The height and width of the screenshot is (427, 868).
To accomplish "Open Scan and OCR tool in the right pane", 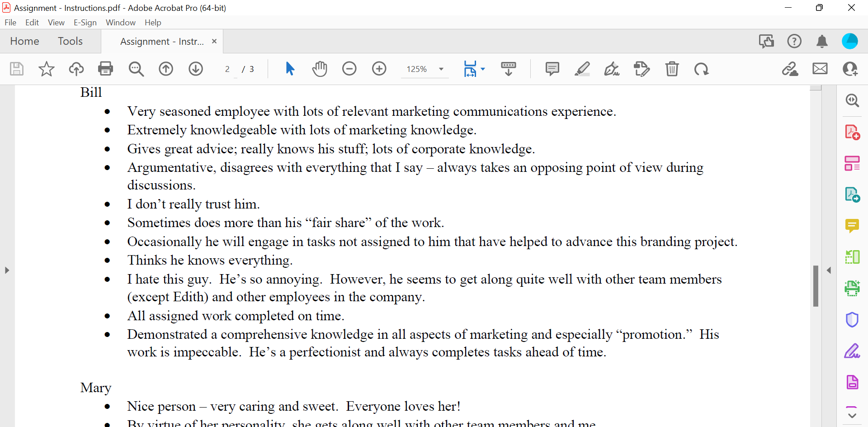I will click(x=853, y=288).
